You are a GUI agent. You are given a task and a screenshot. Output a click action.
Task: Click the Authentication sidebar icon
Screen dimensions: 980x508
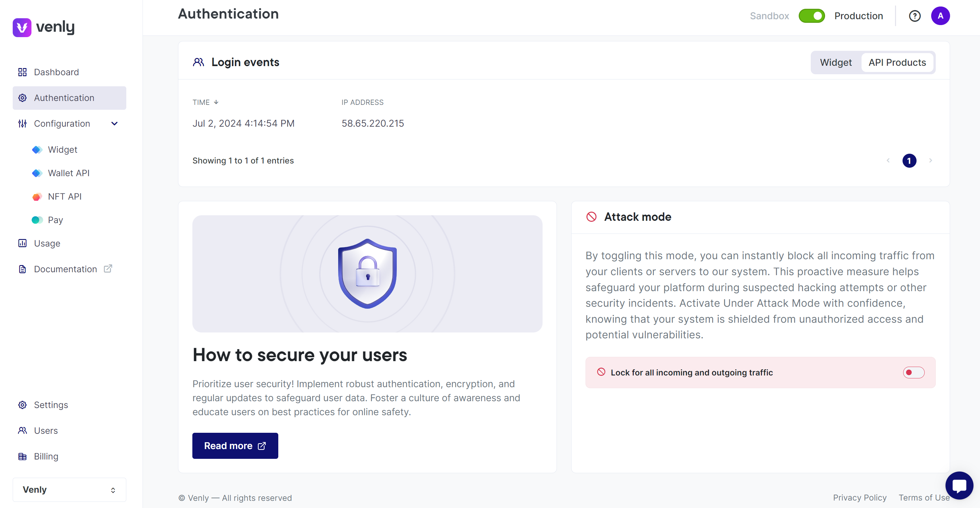click(23, 98)
